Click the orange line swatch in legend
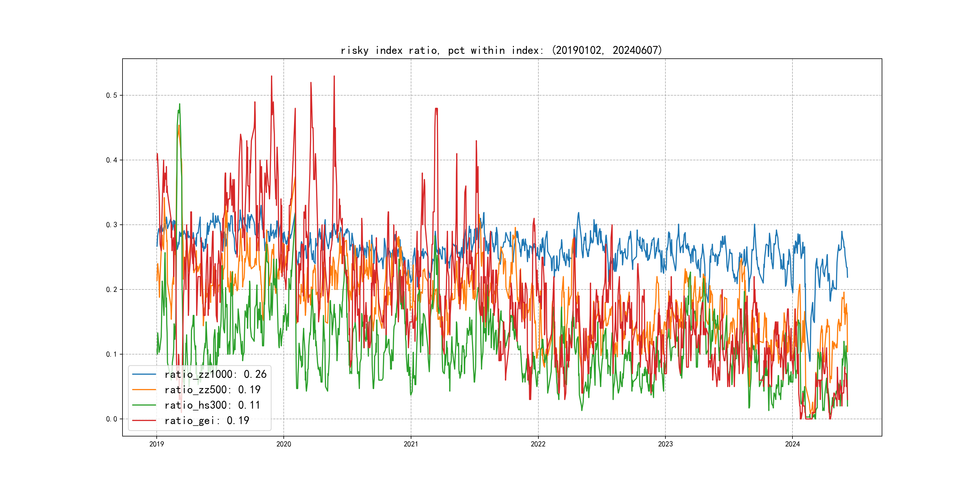Image resolution: width=980 pixels, height=490 pixels. [144, 390]
